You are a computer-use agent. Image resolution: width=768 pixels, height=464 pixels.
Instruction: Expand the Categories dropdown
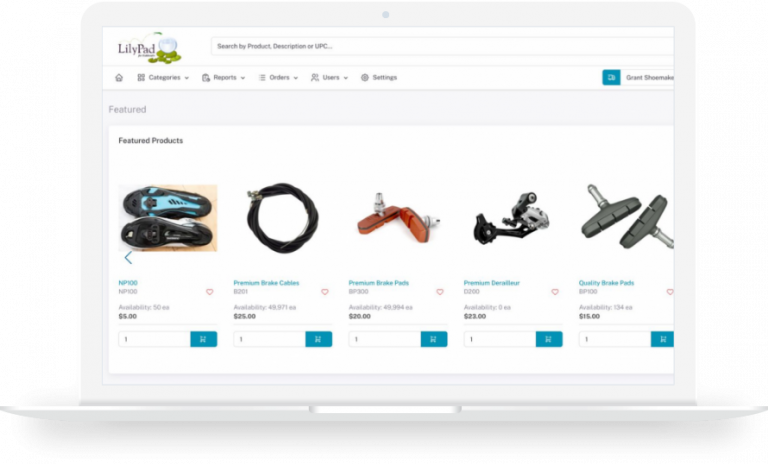163,77
